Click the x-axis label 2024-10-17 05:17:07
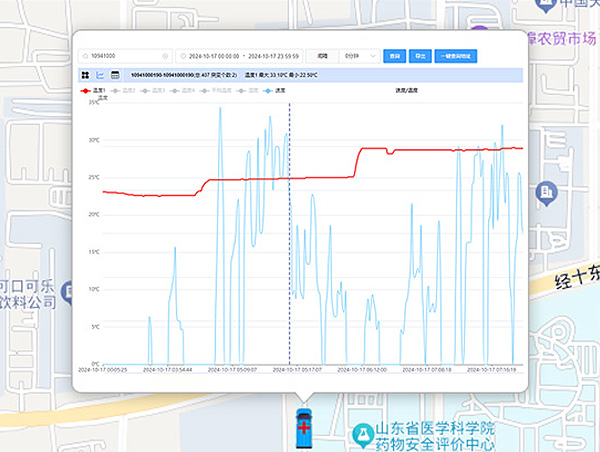Screen dimensions: 600x452 click(297, 370)
